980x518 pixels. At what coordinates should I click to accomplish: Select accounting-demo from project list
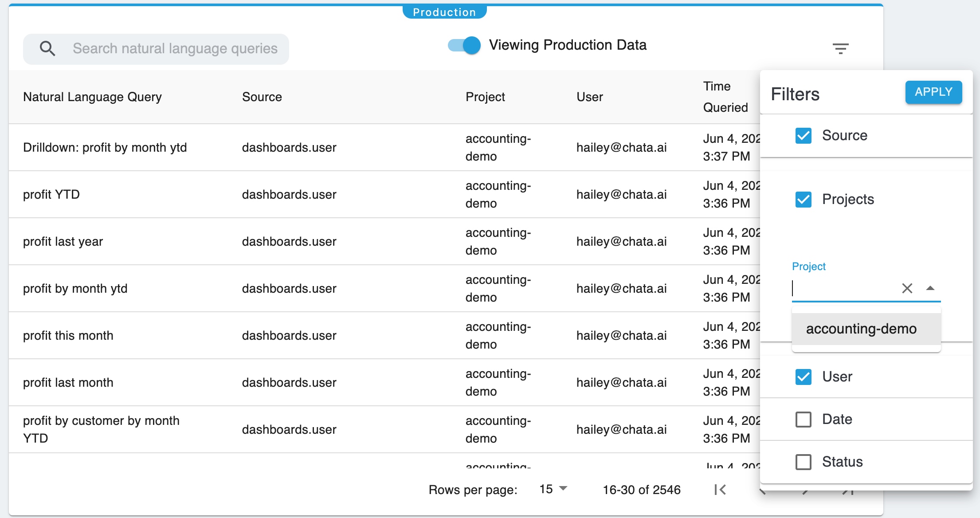[x=866, y=329]
